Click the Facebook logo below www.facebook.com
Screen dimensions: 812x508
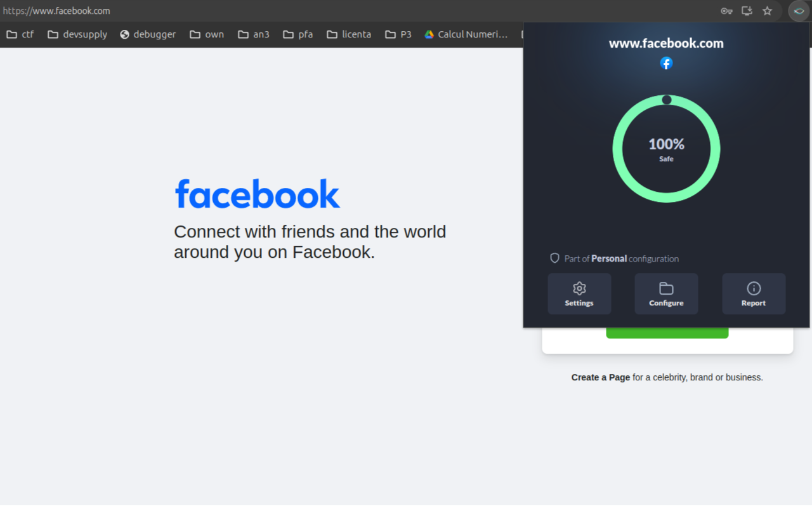tap(666, 63)
